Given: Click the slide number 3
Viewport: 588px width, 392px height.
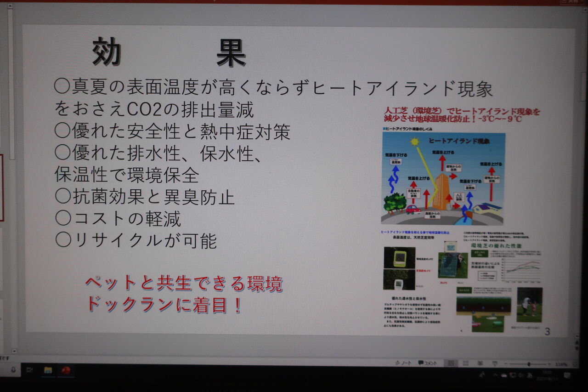Looking at the screenshot, I should 547,331.
